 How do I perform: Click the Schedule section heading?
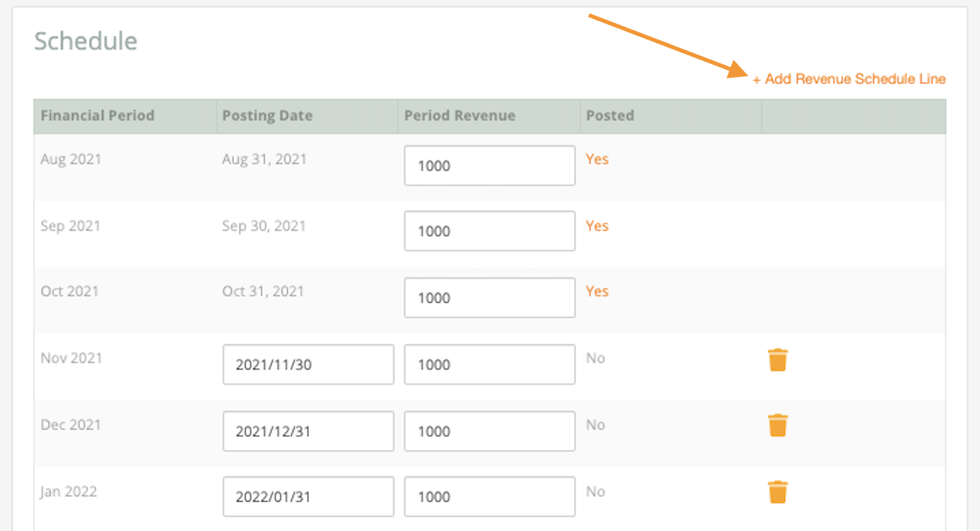click(x=86, y=41)
